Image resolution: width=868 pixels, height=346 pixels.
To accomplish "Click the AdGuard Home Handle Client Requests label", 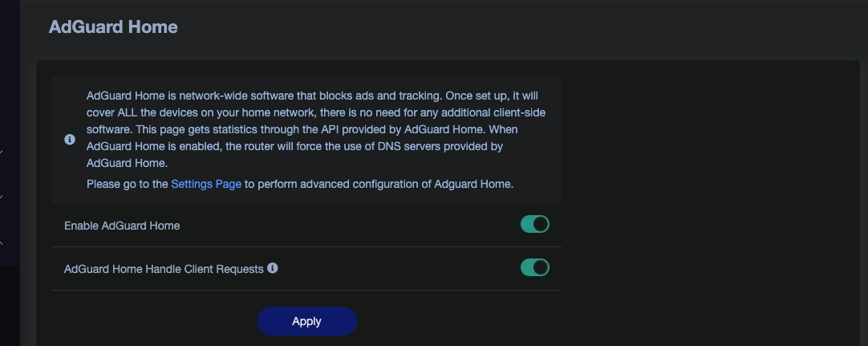I will (164, 269).
